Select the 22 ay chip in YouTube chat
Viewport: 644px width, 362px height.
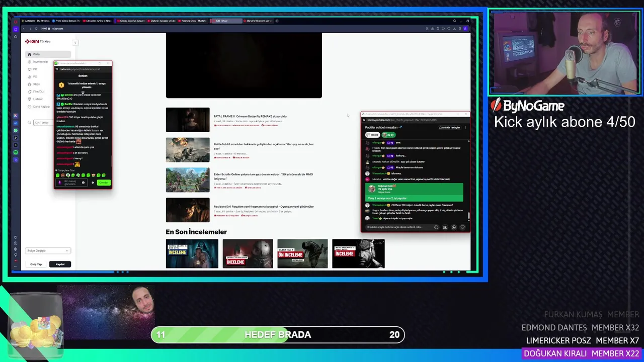tap(389, 135)
